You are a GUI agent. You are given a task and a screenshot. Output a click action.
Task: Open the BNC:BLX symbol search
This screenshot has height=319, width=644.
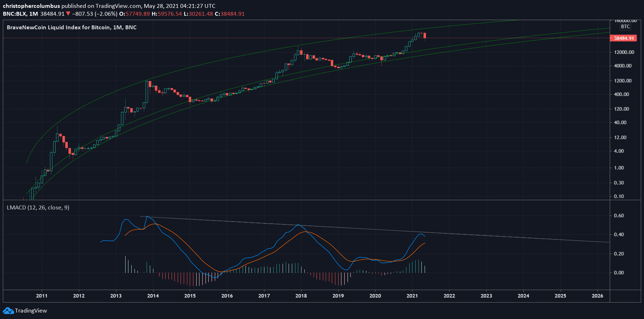click(13, 13)
